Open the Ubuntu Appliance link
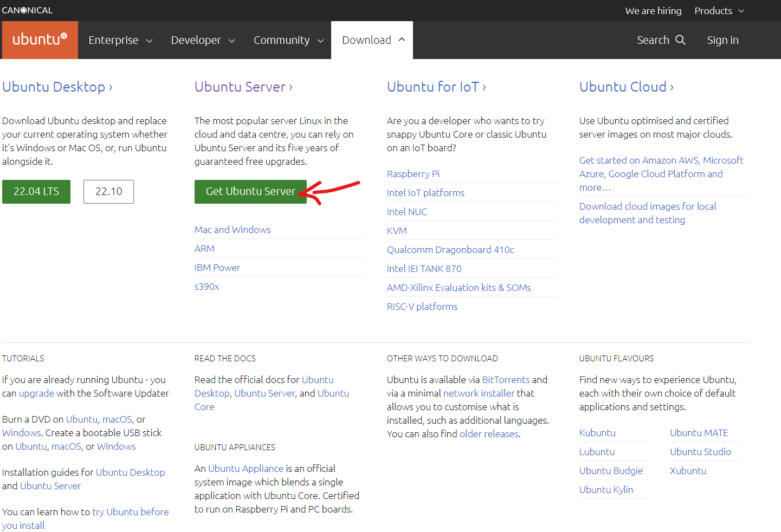 tap(246, 469)
